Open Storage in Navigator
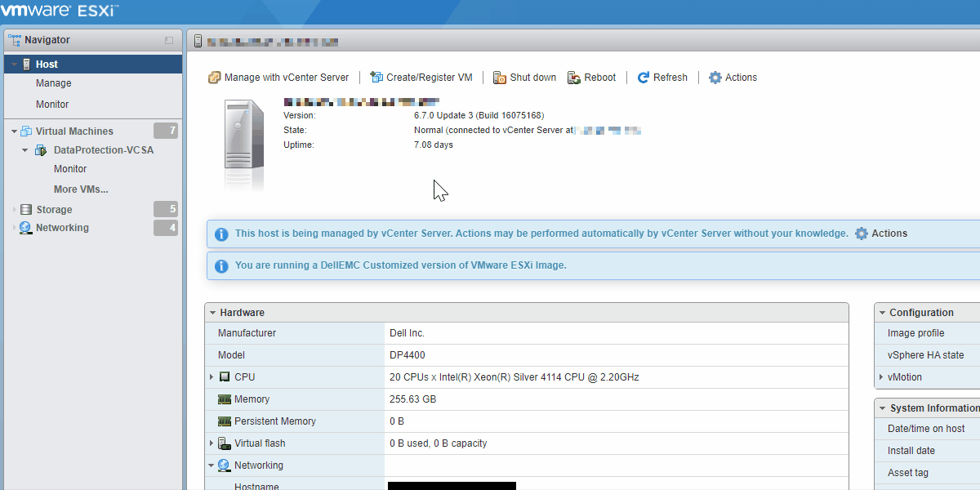The image size is (980, 490). pos(54,210)
